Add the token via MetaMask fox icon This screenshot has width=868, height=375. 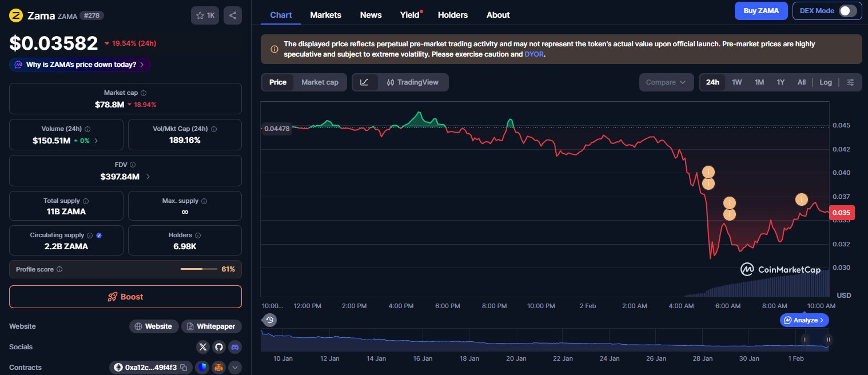[x=218, y=368]
